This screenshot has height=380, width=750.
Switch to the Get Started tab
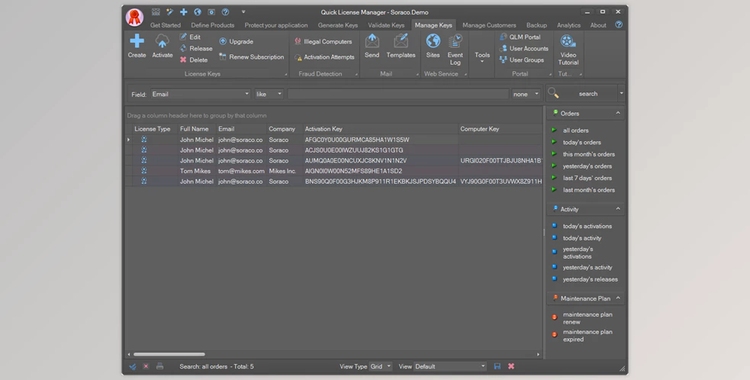165,25
